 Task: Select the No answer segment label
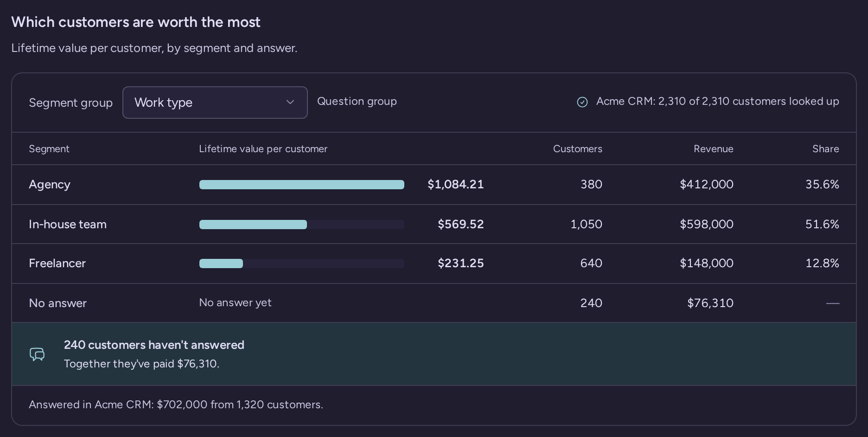(x=58, y=303)
